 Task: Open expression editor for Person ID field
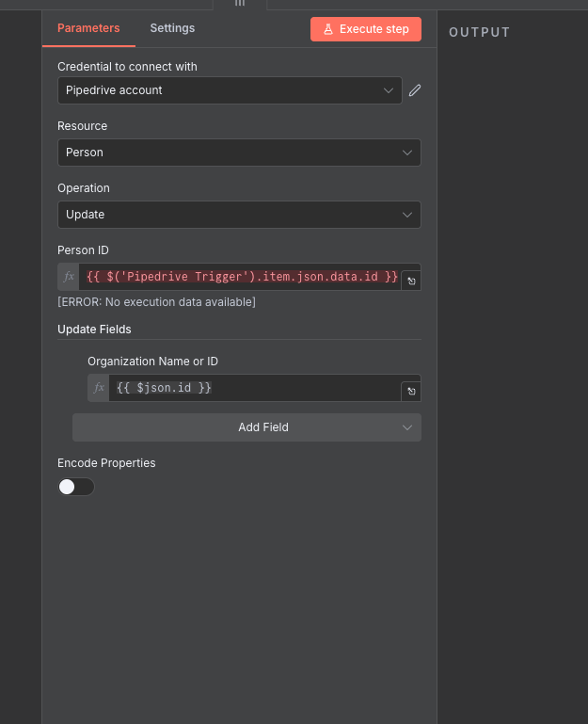(x=411, y=281)
